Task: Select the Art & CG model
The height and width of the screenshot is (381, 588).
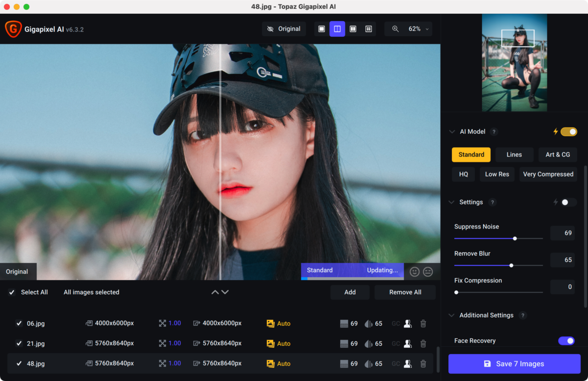Action: click(558, 154)
